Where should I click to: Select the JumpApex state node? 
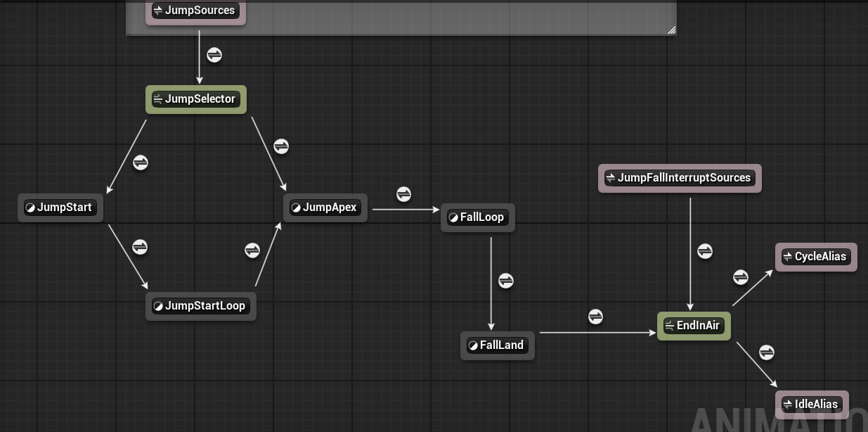(x=325, y=208)
